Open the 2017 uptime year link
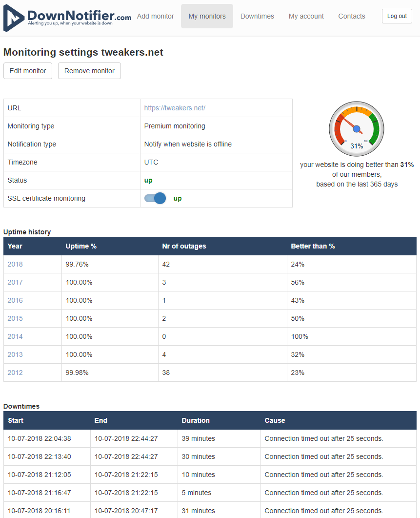This screenshot has height=518, width=420. point(15,283)
